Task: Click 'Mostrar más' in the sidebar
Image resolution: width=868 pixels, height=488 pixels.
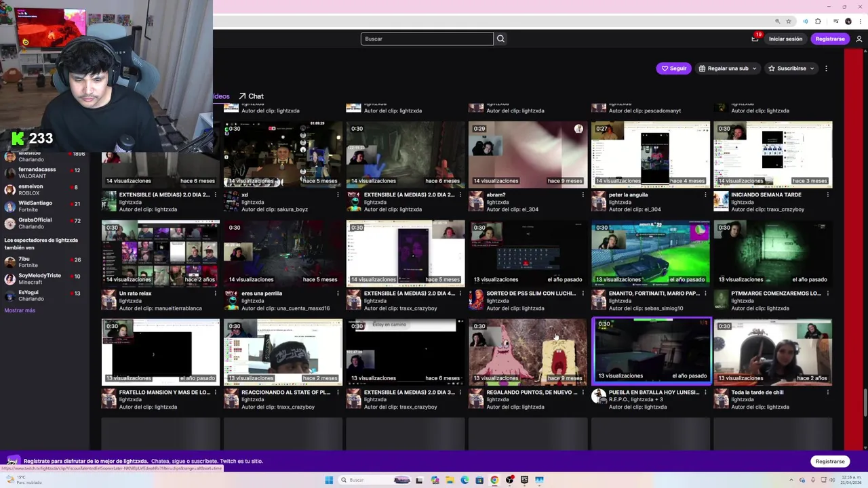Action: [20, 310]
